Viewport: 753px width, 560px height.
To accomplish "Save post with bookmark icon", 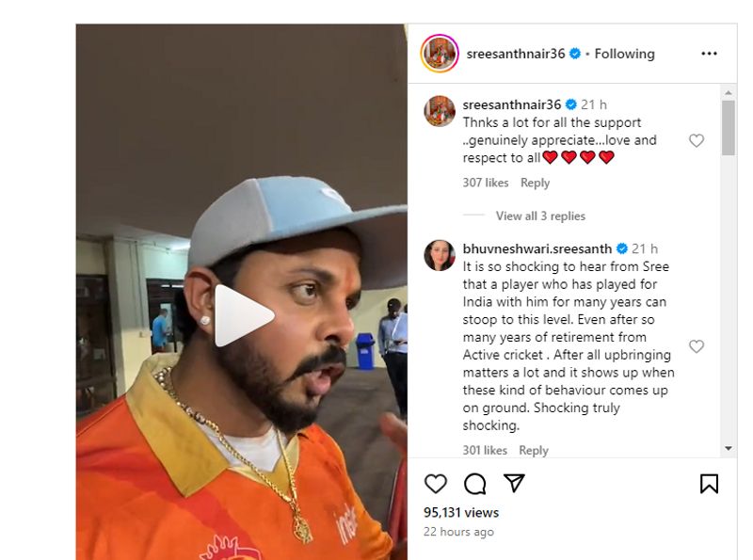I will (x=709, y=484).
